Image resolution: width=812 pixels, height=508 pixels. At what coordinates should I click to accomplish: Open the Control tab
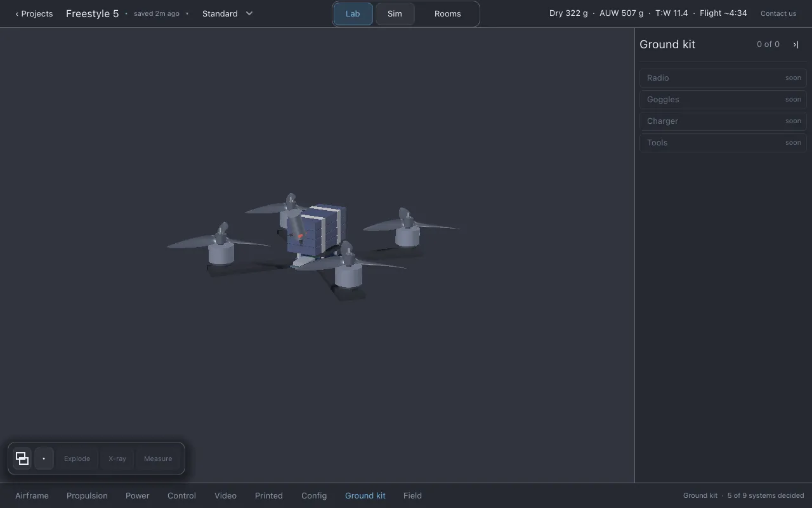point(181,495)
